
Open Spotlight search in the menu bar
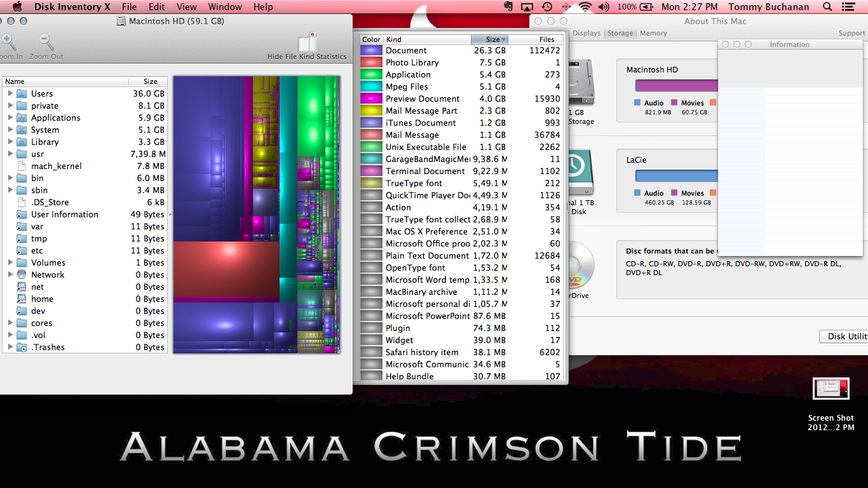pos(827,7)
